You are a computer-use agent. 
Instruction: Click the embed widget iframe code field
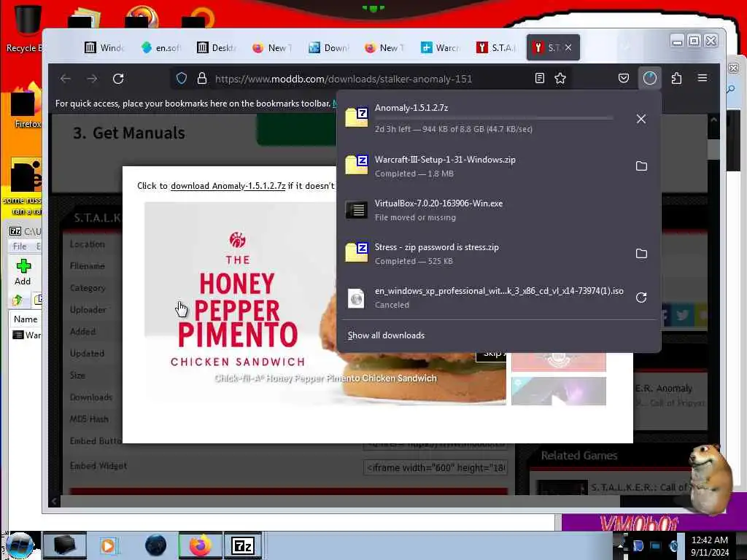pyautogui.click(x=436, y=467)
